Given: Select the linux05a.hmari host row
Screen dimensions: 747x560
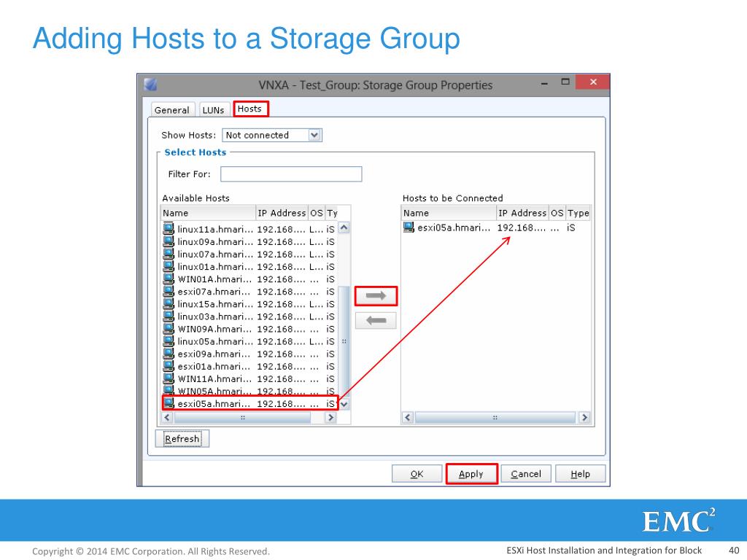Looking at the screenshot, I should click(x=249, y=341).
